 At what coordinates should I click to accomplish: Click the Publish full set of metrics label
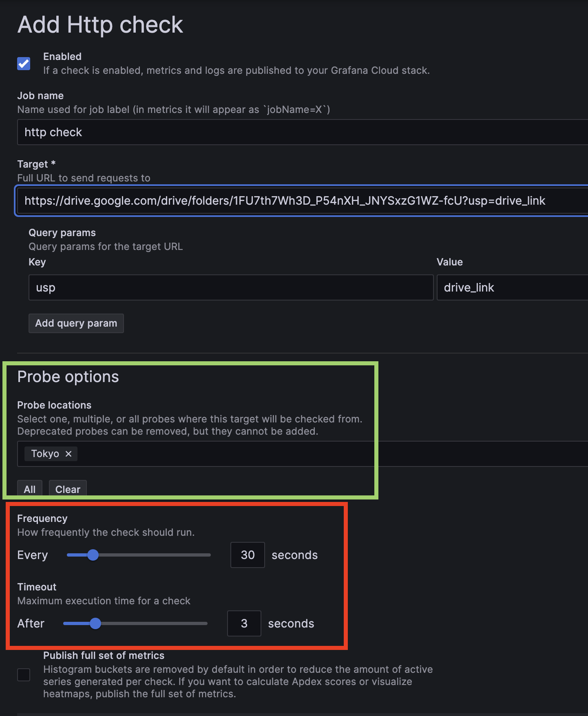point(104,656)
